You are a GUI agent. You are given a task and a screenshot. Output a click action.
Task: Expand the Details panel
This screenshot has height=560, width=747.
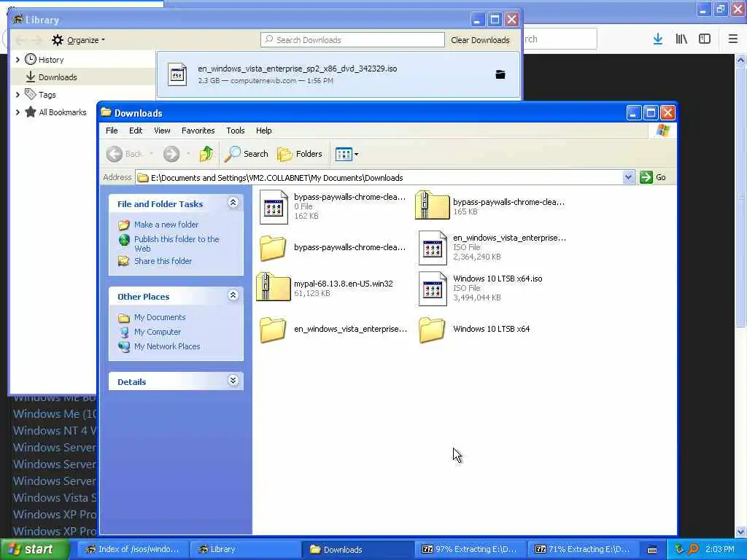pyautogui.click(x=233, y=380)
